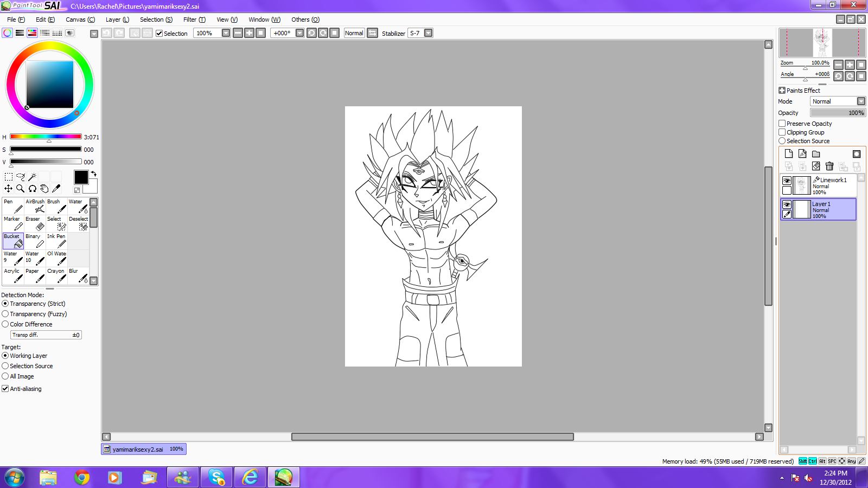The width and height of the screenshot is (868, 488).
Task: Open the color panel options dropdown arrow
Action: (94, 34)
